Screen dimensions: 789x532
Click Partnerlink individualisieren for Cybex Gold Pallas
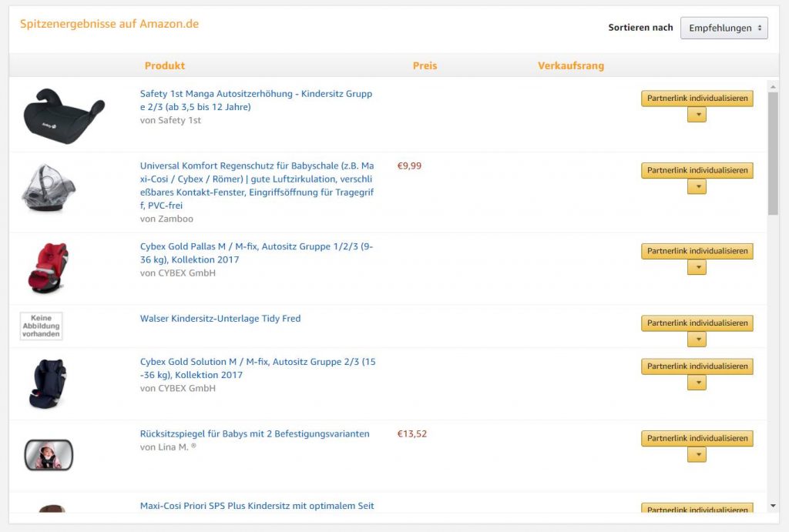click(x=697, y=250)
